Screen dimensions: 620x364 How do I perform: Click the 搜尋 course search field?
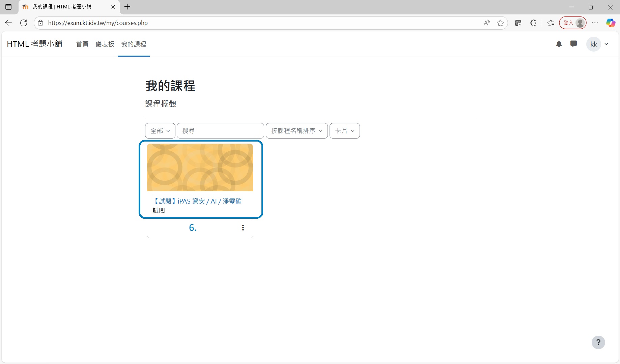point(220,131)
